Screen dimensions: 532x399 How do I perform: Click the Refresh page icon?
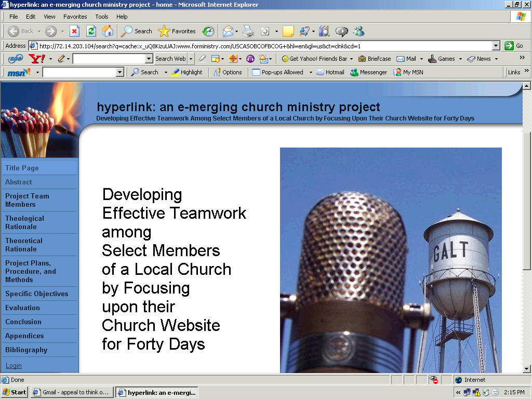[91, 31]
